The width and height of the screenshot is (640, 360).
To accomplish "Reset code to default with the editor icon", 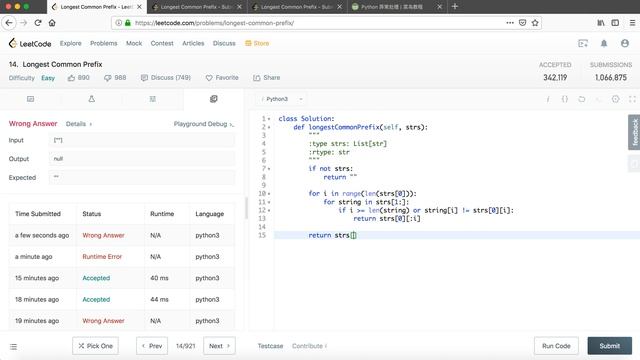I will 582,99.
